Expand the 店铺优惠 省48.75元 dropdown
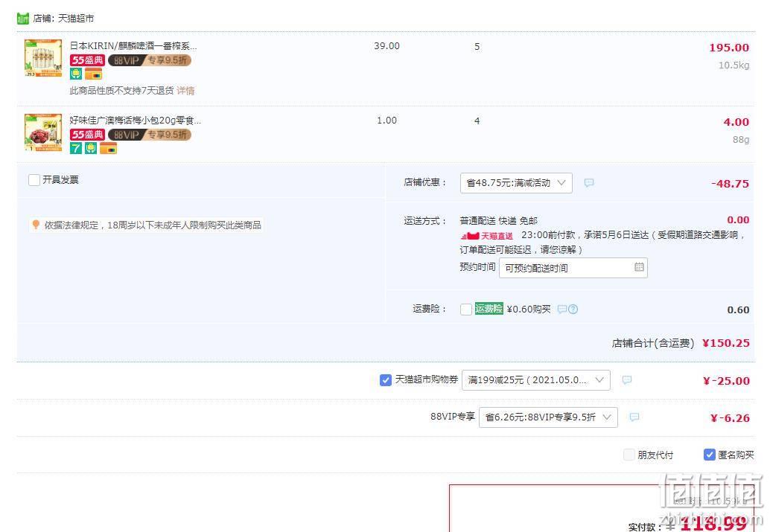 [x=516, y=183]
